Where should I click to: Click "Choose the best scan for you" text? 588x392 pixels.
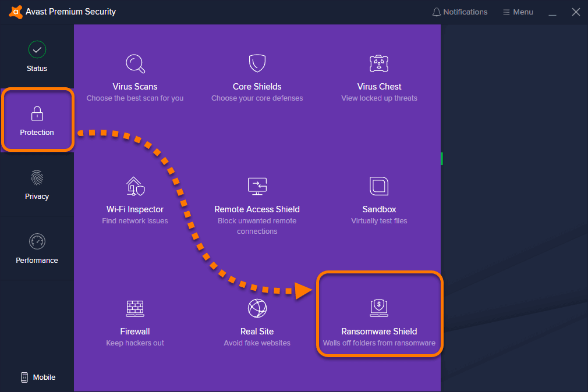135,98
